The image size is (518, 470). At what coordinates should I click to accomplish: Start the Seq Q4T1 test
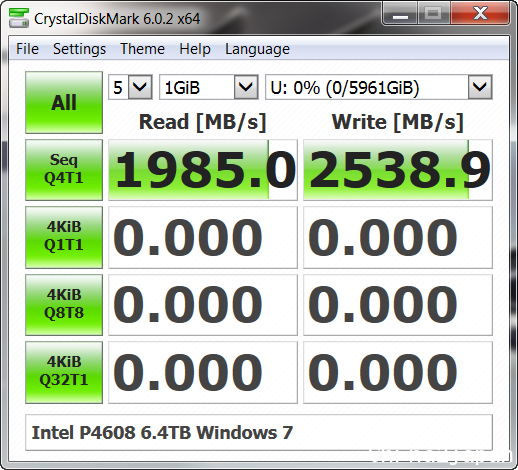pyautogui.click(x=64, y=170)
